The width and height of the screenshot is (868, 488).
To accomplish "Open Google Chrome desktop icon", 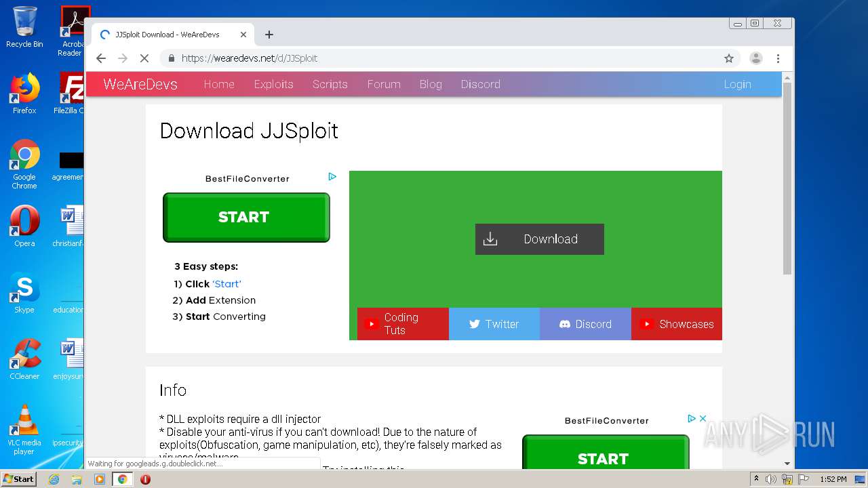I will click(24, 164).
